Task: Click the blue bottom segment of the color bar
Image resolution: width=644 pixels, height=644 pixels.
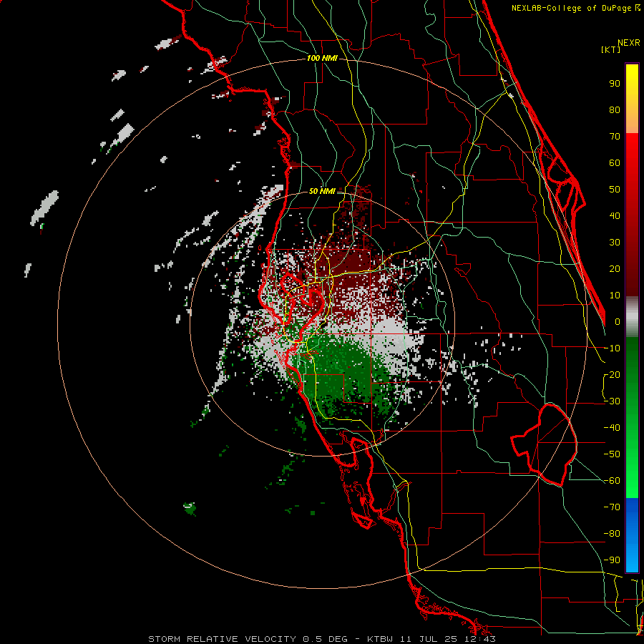Action: pos(632,535)
